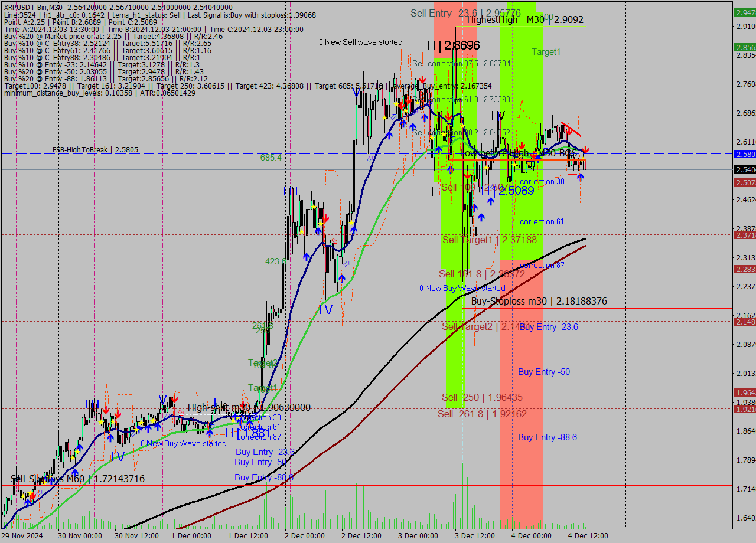Viewport: 756px width, 543px height.
Task: Click the HighestHigh M30 2.9092 label
Action: [x=526, y=20]
